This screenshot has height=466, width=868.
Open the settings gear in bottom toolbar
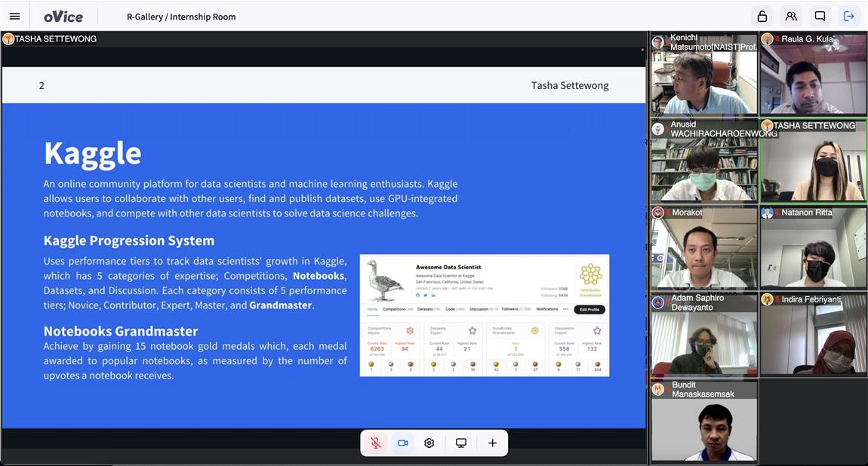(x=429, y=443)
